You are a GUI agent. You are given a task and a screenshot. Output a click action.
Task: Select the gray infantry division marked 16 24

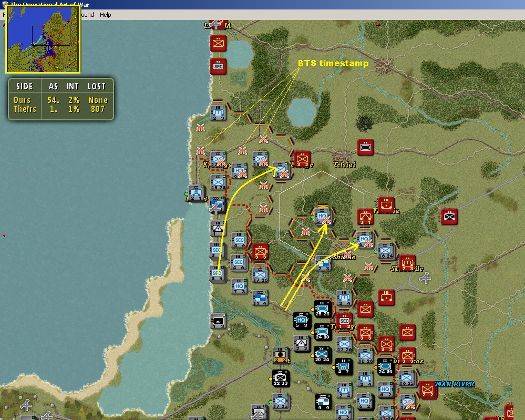pyautogui.click(x=386, y=251)
